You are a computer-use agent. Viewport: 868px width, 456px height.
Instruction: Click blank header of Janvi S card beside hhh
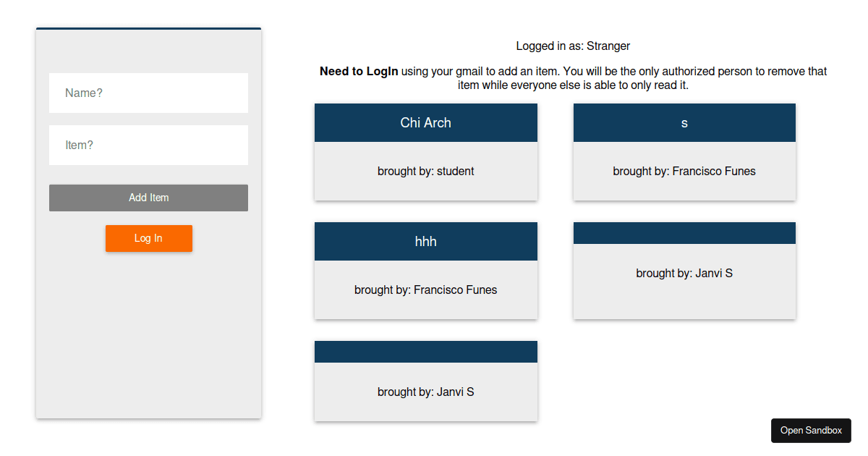click(x=684, y=233)
